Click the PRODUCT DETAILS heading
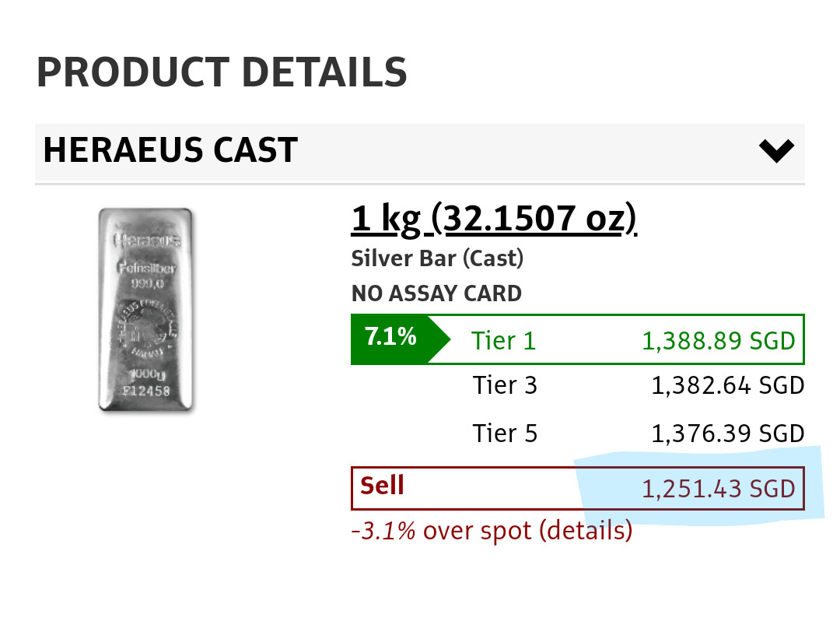The height and width of the screenshot is (618, 840). click(x=222, y=72)
